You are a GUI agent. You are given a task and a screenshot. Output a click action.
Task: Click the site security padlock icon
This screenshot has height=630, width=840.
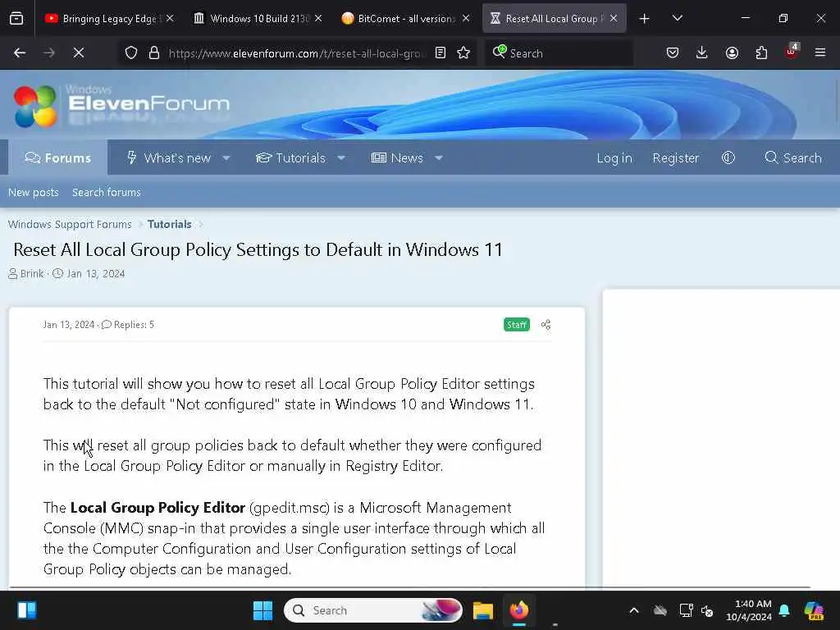pos(154,53)
